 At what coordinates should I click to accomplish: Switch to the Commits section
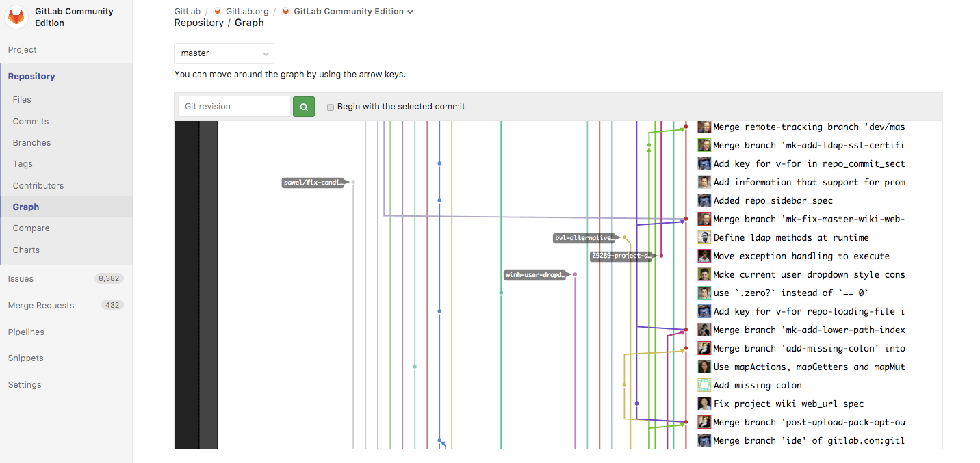pyautogui.click(x=30, y=121)
